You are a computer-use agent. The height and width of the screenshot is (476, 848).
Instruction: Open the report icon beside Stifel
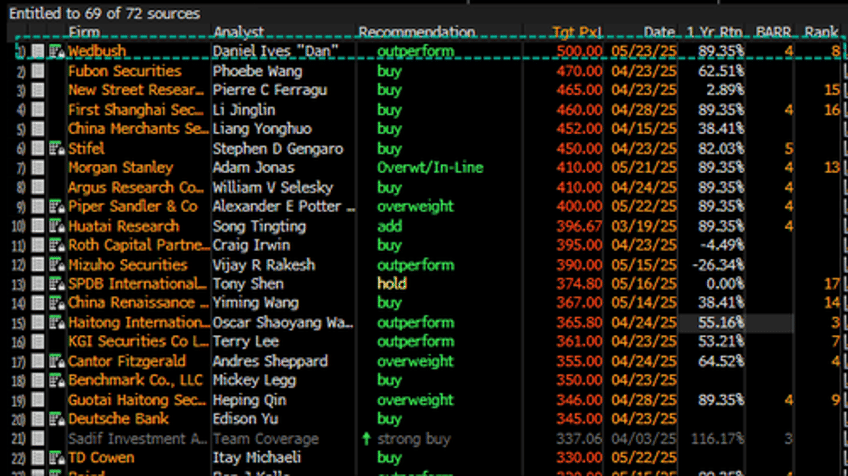click(x=57, y=148)
